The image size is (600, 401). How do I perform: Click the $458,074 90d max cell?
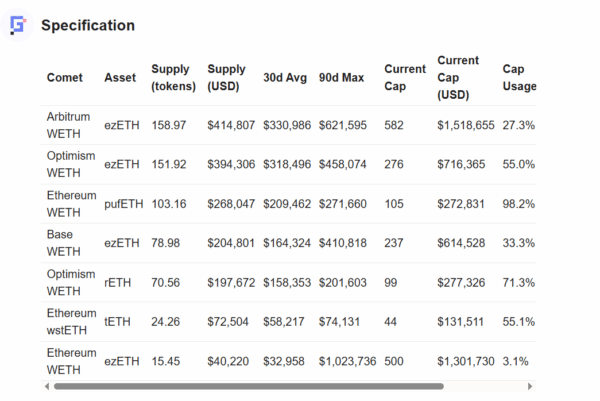(343, 165)
